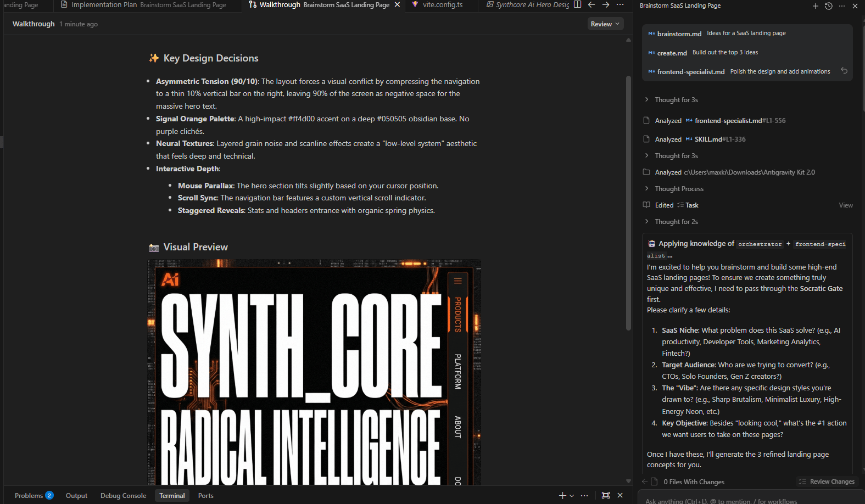Click the orange Ai logo in the preview
This screenshot has height=504, width=865.
pos(170,280)
